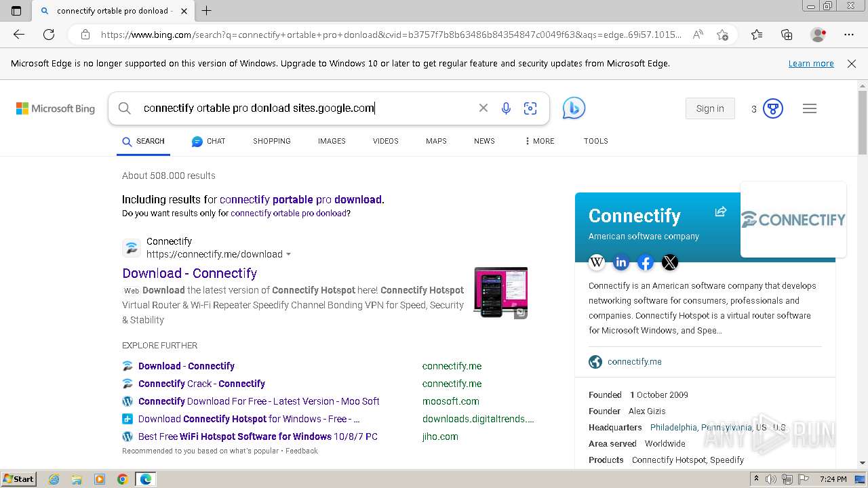Open Windows Media Player from taskbar

pyautogui.click(x=100, y=479)
